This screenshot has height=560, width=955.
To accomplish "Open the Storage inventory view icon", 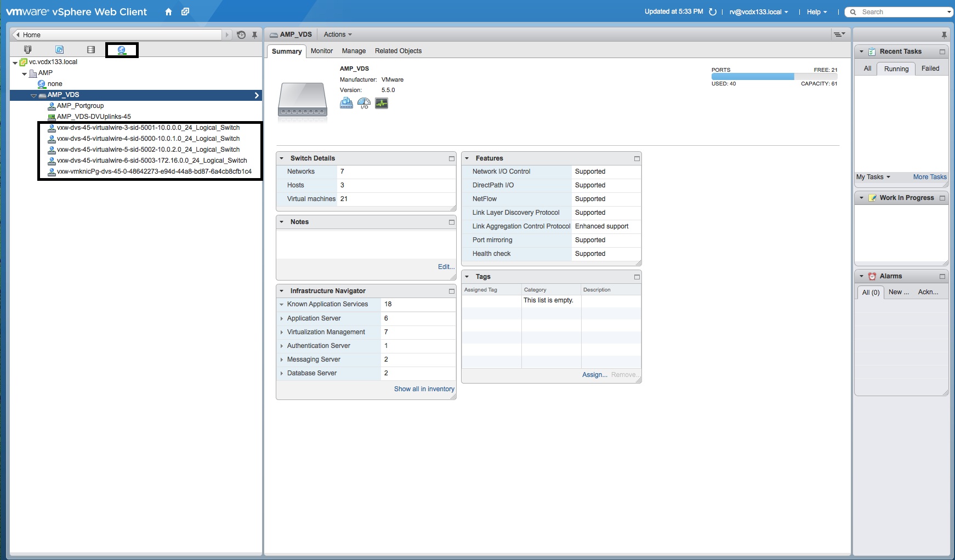I will click(x=91, y=50).
